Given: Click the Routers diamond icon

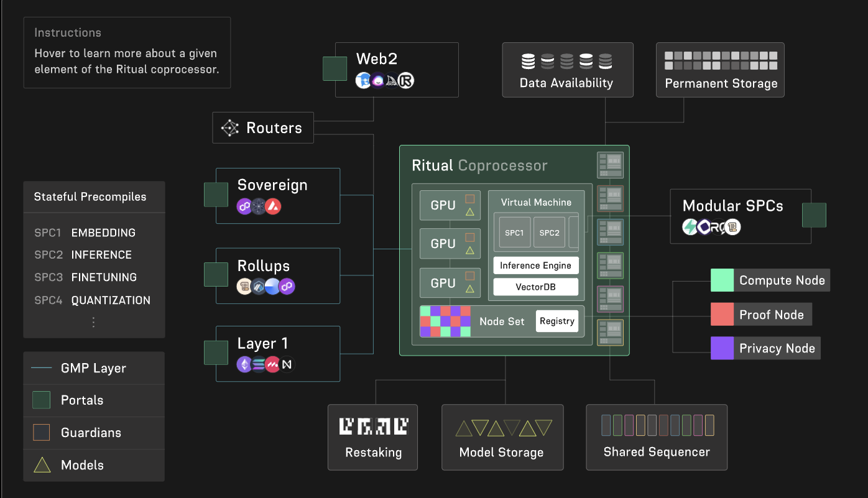Looking at the screenshot, I should (x=229, y=127).
